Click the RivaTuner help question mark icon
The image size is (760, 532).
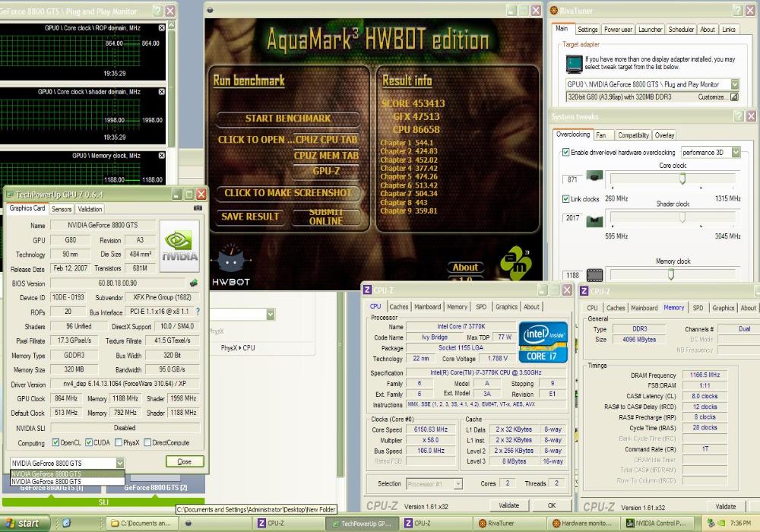[x=738, y=10]
